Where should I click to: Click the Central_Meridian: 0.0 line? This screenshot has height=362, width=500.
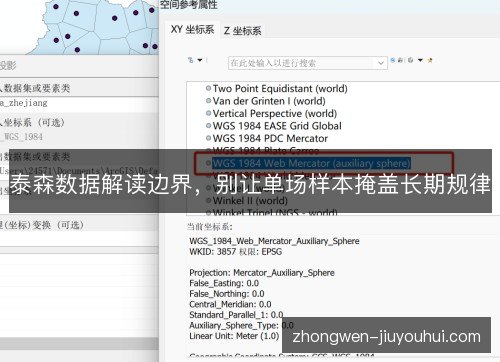pos(230,304)
